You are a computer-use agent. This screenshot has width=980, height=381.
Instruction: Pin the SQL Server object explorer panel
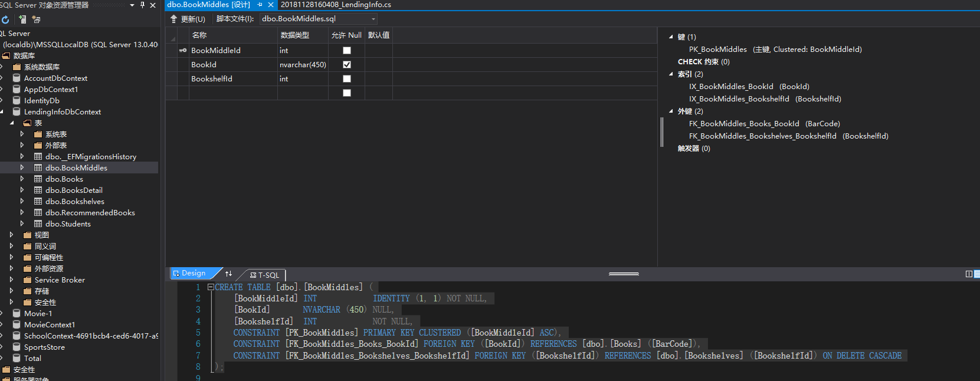click(142, 5)
